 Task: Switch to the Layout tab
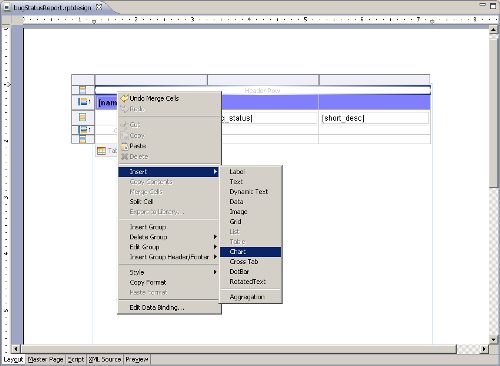tap(13, 360)
